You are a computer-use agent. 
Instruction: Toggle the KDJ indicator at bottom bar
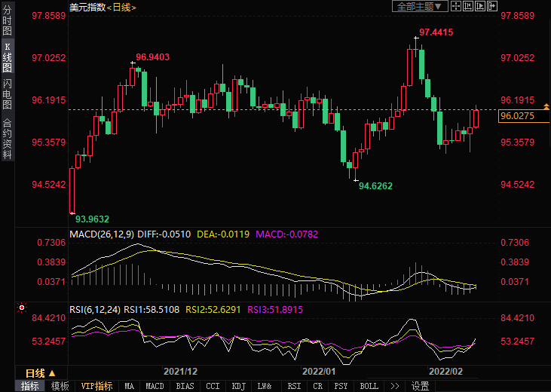(x=238, y=386)
